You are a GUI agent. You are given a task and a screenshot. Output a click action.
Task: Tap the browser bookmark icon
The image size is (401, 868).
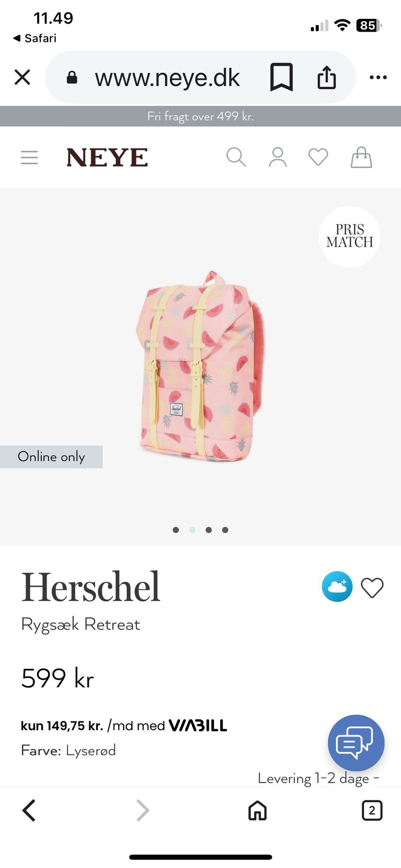282,77
